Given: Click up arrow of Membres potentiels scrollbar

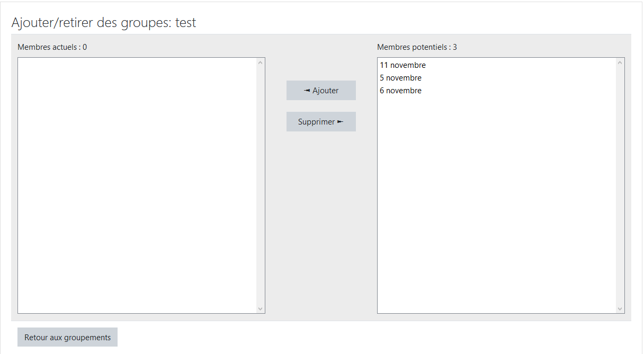Looking at the screenshot, I should 620,63.
